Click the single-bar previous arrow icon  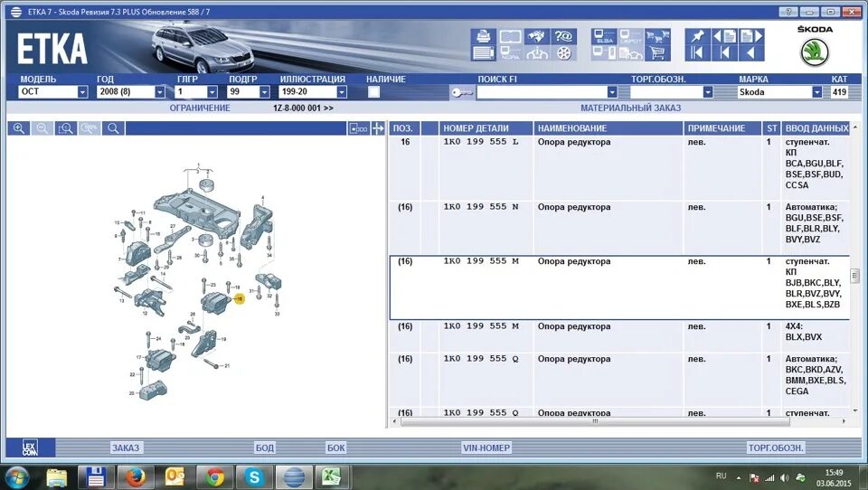(x=724, y=53)
